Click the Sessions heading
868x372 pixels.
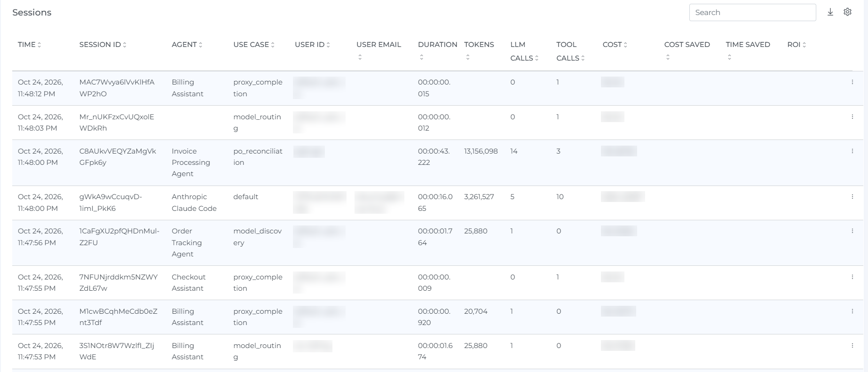coord(32,13)
